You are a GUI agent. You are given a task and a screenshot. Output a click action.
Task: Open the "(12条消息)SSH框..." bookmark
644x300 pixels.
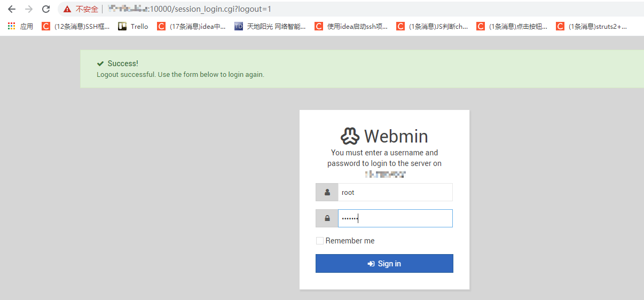[76, 26]
